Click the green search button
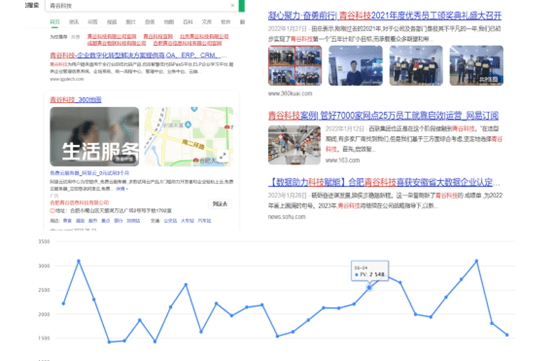Image resolution: width=554 pixels, height=361 pixels. pyautogui.click(x=242, y=6)
